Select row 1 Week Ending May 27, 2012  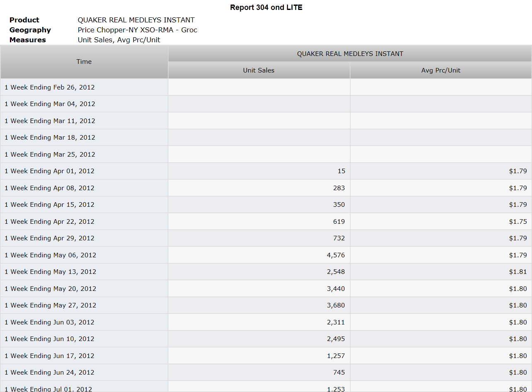pyautogui.click(x=266, y=305)
